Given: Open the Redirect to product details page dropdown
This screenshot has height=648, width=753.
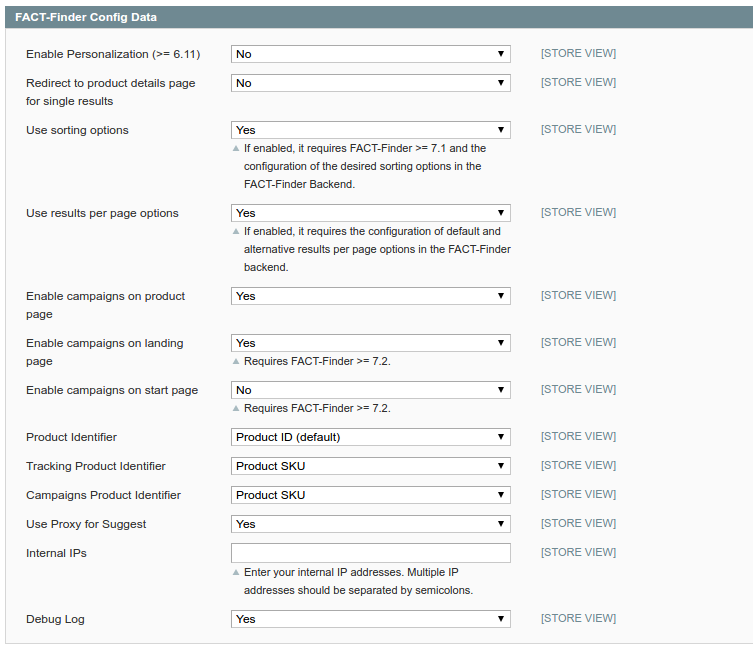Looking at the screenshot, I should point(370,83).
